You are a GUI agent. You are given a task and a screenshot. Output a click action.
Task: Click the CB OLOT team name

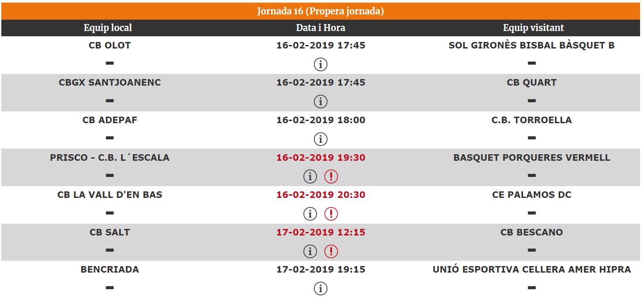tap(110, 45)
